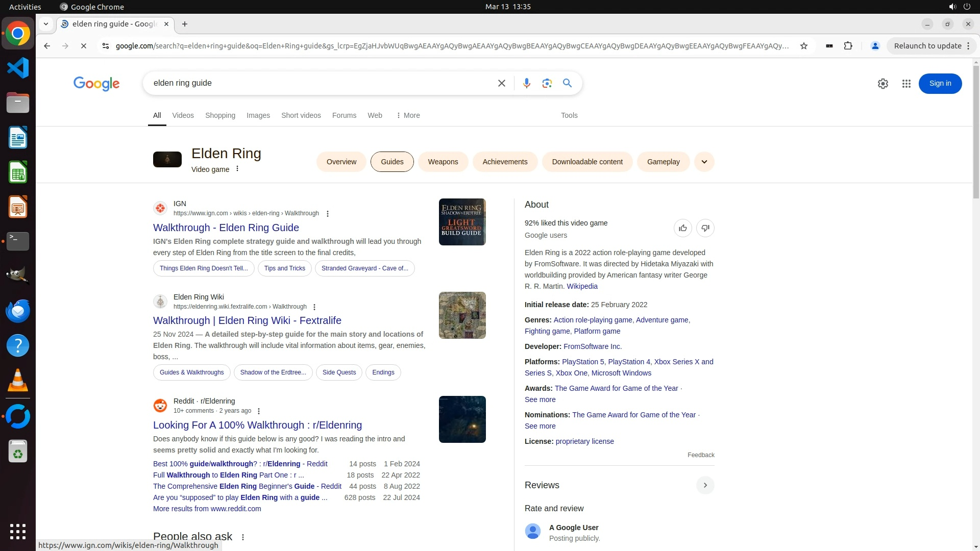This screenshot has height=551, width=980.
Task: Open the More search filters dropdown
Action: tap(408, 115)
